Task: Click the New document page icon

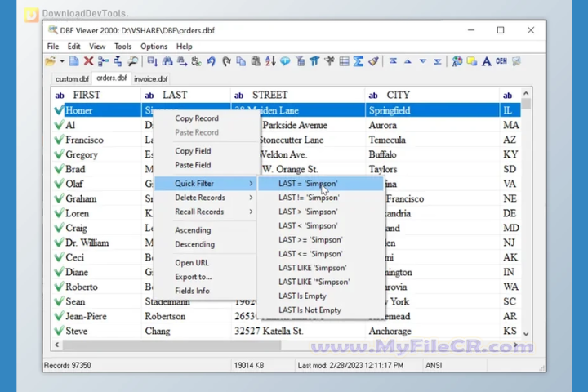Action: (x=73, y=61)
